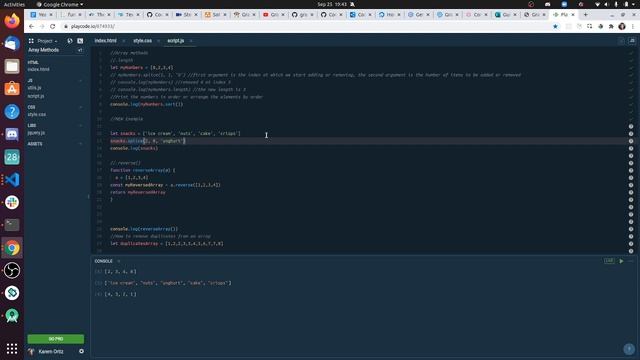Open OBS Studio from the dock
Viewport: 640px width, 360px height.
[12, 270]
